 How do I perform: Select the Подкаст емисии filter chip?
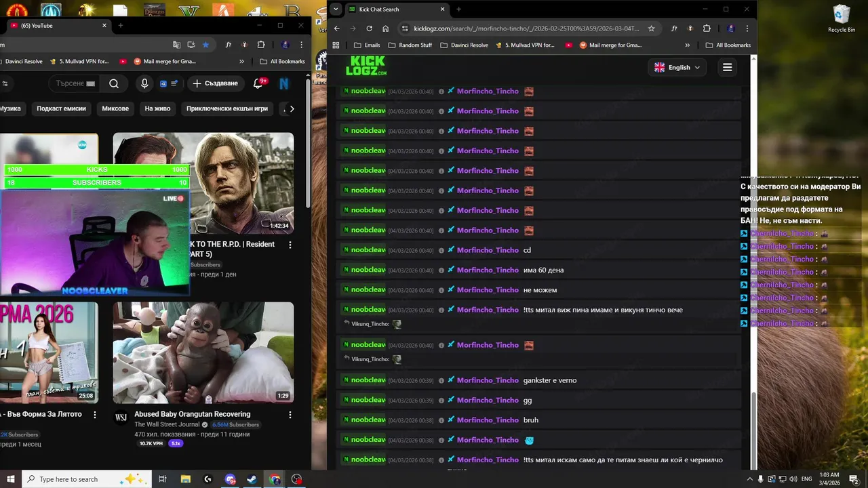[61, 108]
